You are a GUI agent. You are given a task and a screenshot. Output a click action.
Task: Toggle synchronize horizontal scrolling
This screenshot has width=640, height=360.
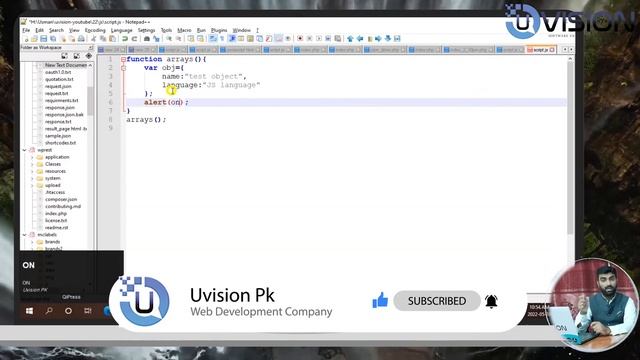200,39
